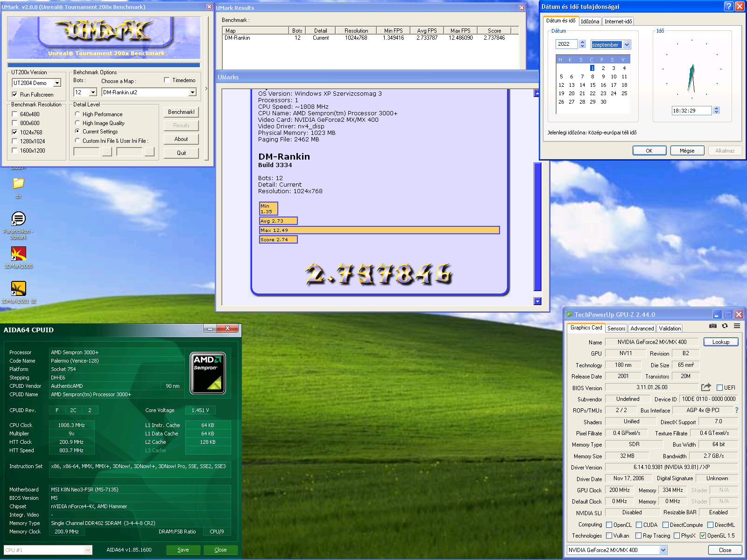Open the Bots count dropdown

[x=92, y=92]
